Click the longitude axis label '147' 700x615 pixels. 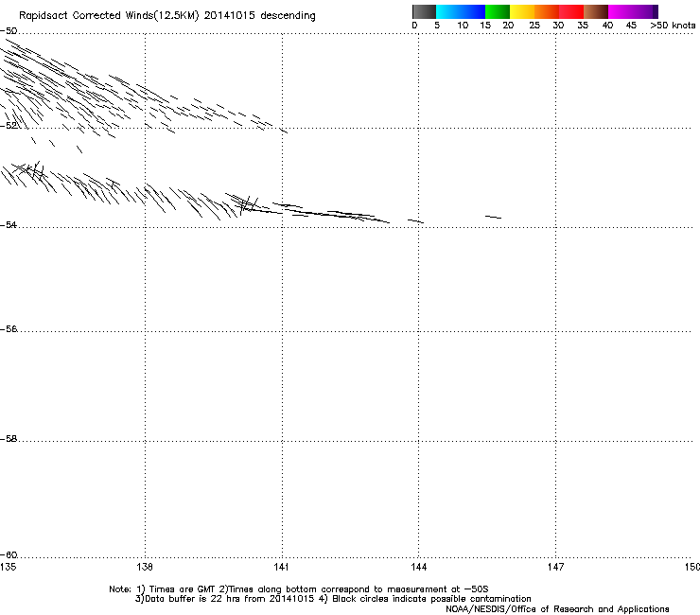[x=555, y=567]
